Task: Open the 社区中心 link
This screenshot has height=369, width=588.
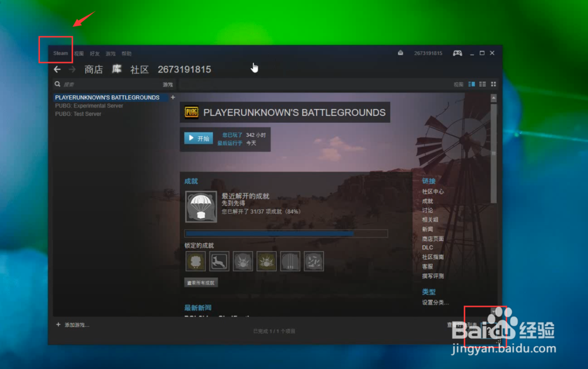Action: (x=433, y=192)
